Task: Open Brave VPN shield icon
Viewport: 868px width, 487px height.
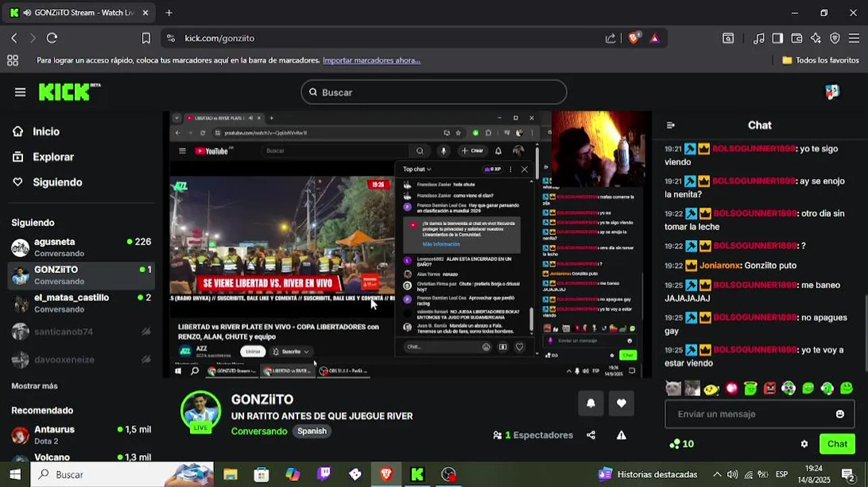Action: [835, 38]
